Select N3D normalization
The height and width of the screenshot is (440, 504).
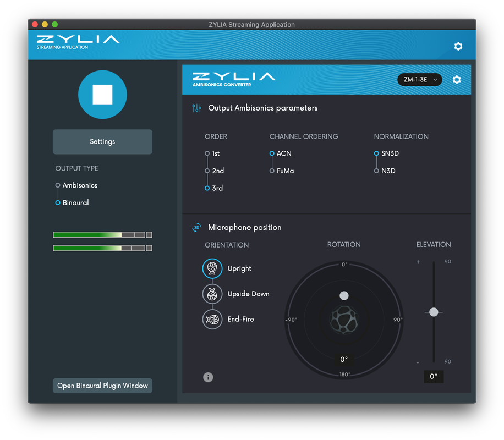376,170
